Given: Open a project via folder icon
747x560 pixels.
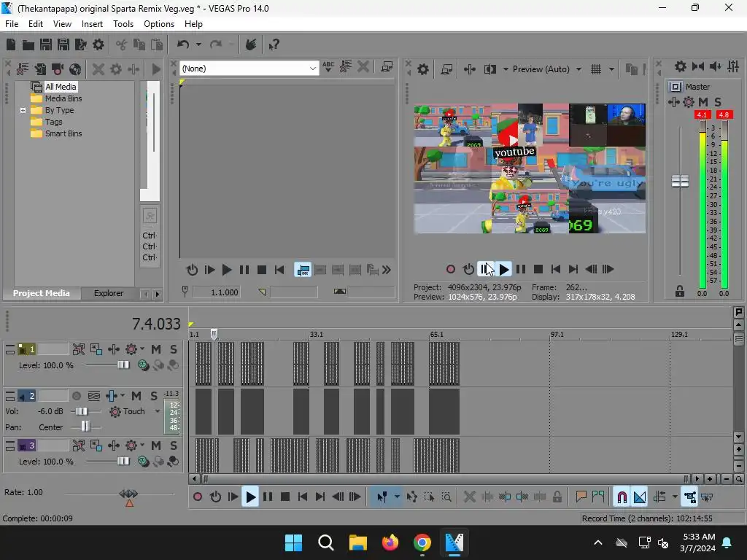Looking at the screenshot, I should click(28, 44).
